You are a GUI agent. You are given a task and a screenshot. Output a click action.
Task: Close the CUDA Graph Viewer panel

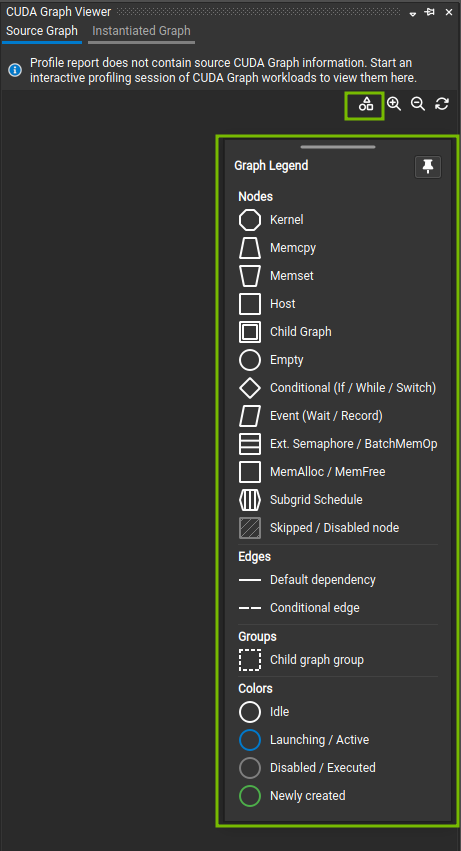[449, 12]
